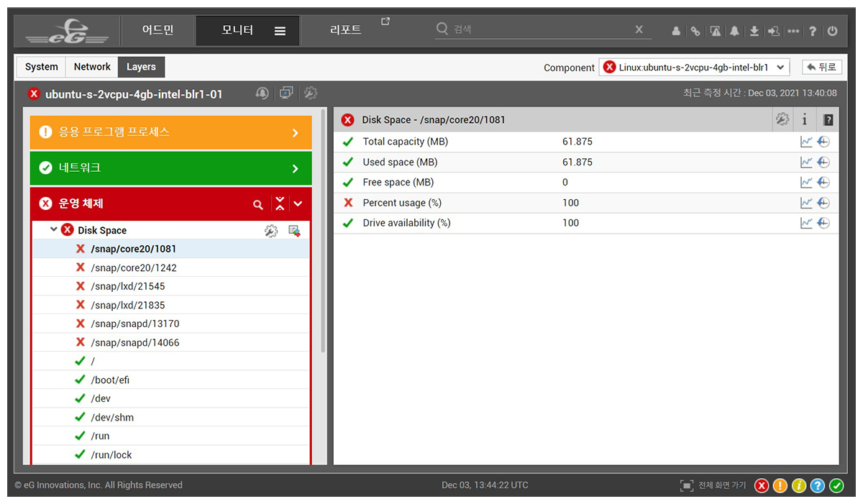This screenshot has width=863, height=504.
Task: Open the 모니터 menu
Action: coord(237,31)
